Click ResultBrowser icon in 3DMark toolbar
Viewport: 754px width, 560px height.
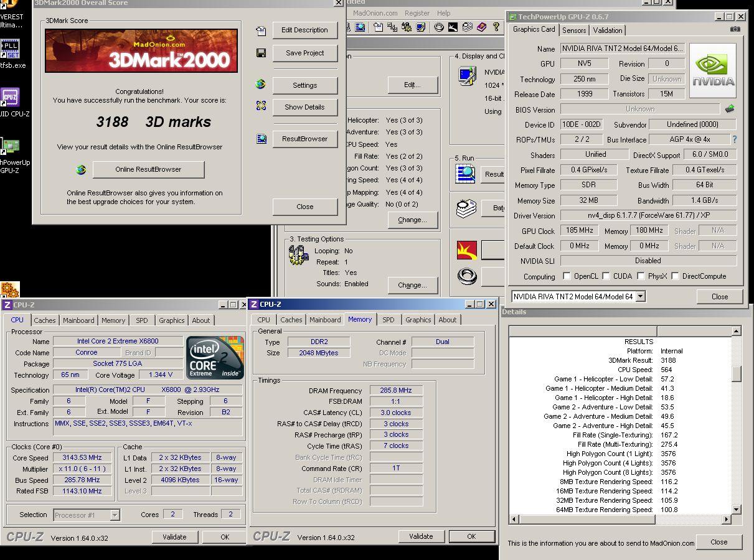point(360,27)
